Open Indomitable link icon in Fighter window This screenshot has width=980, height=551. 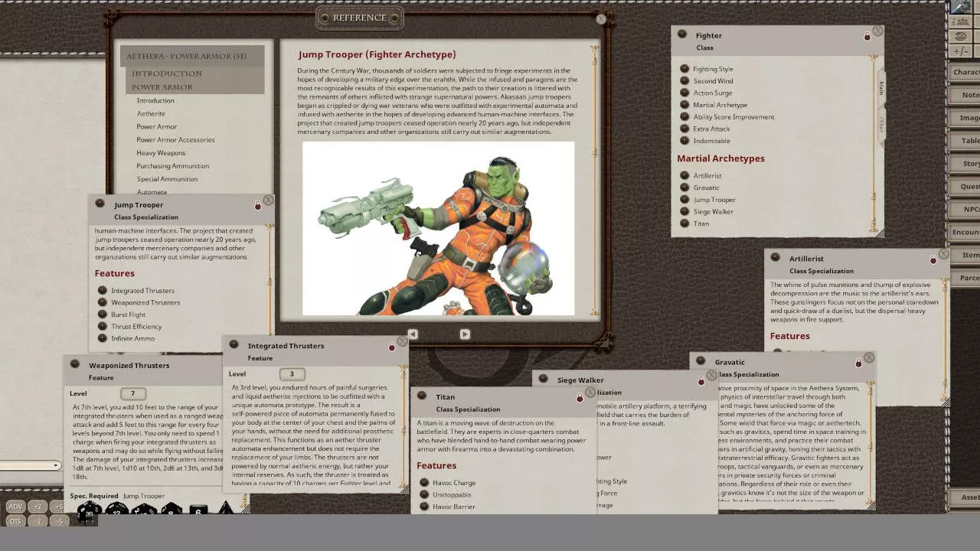684,141
